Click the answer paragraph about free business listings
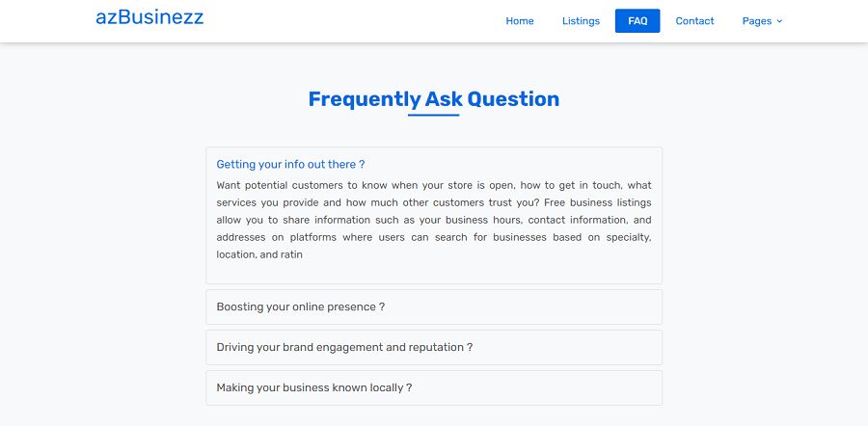This screenshot has height=426, width=868. (x=434, y=220)
